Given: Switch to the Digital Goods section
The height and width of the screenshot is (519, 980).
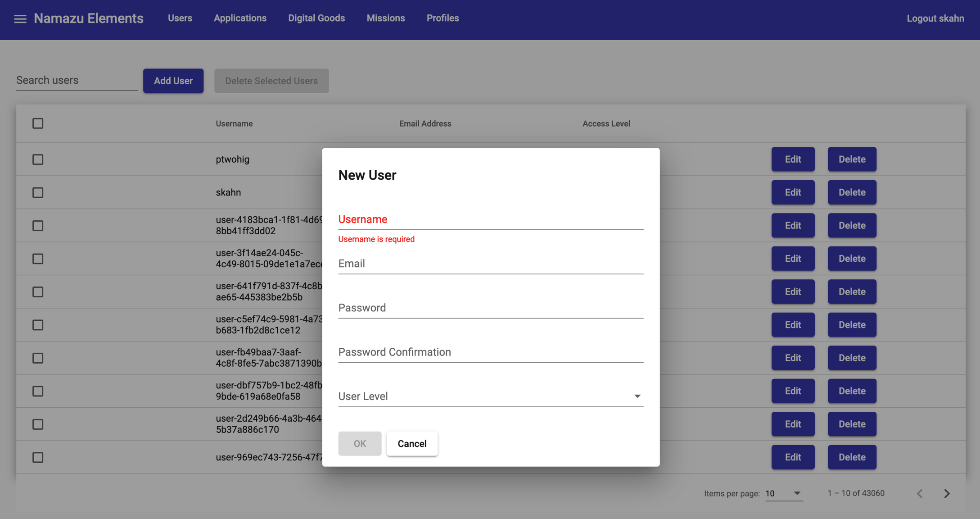Looking at the screenshot, I should tap(316, 18).
